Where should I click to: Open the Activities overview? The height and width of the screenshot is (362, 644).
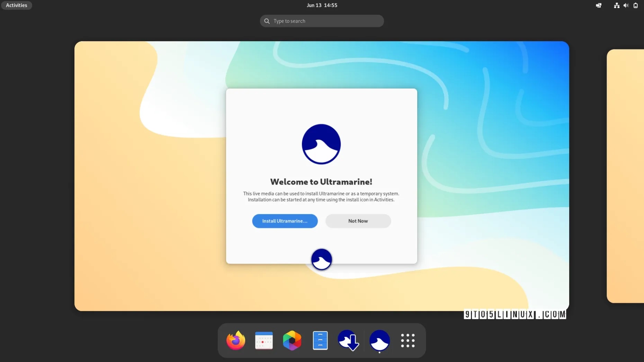click(16, 5)
